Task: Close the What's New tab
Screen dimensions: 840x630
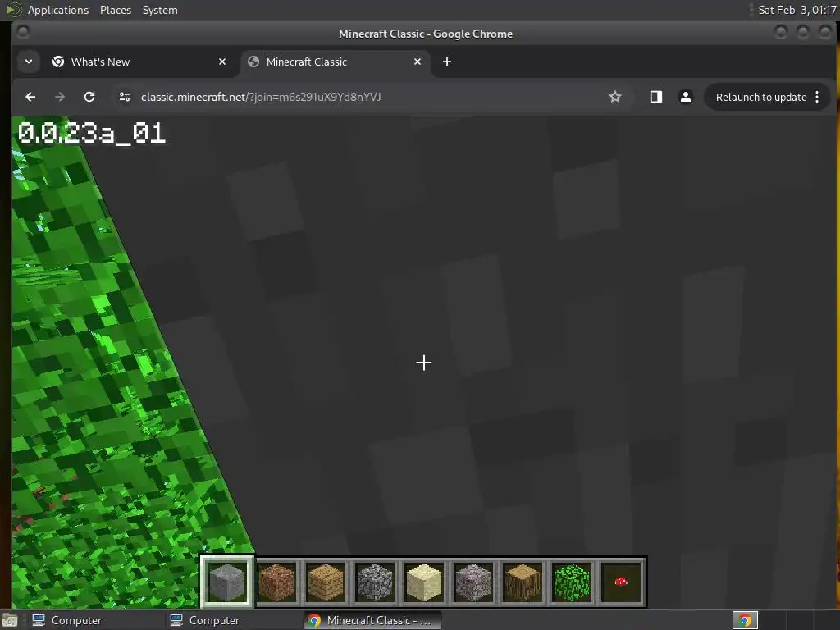Action: click(x=222, y=62)
